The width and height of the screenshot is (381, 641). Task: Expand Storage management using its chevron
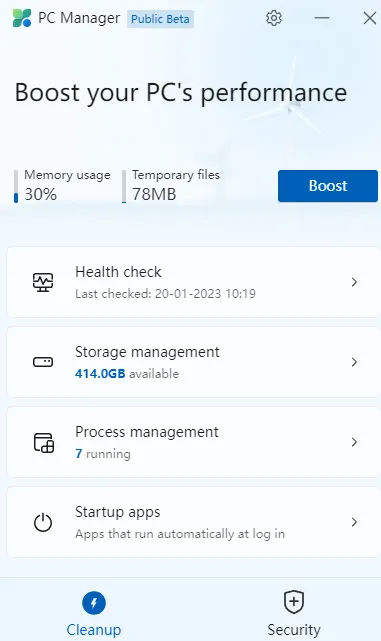[x=354, y=362]
